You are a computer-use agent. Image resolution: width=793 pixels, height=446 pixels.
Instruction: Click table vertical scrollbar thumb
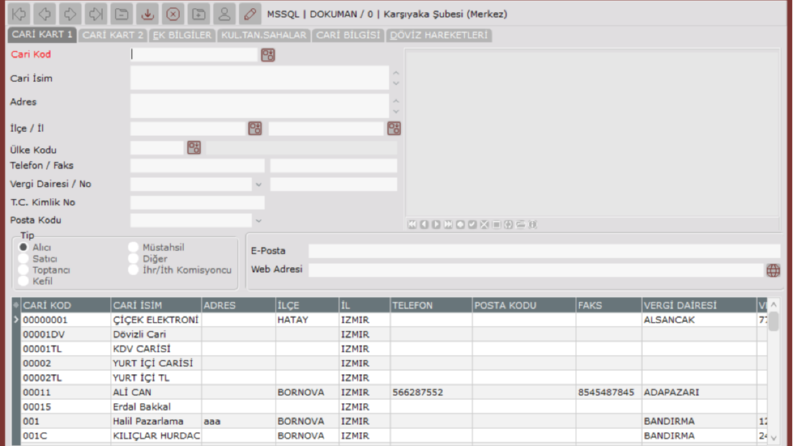(774, 321)
